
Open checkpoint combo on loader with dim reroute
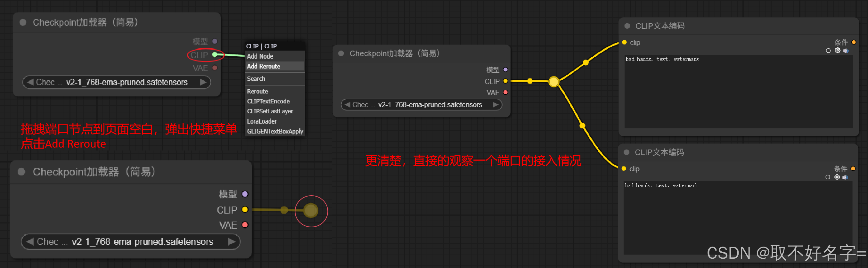pyautogui.click(x=131, y=242)
